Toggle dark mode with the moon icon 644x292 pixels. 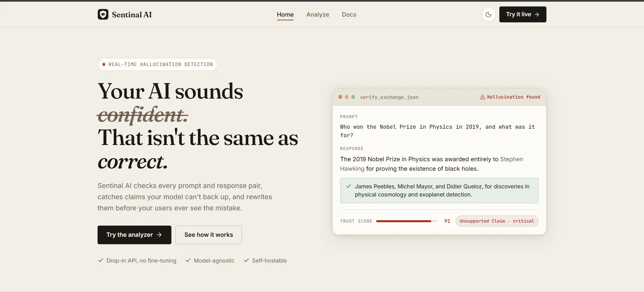(489, 15)
